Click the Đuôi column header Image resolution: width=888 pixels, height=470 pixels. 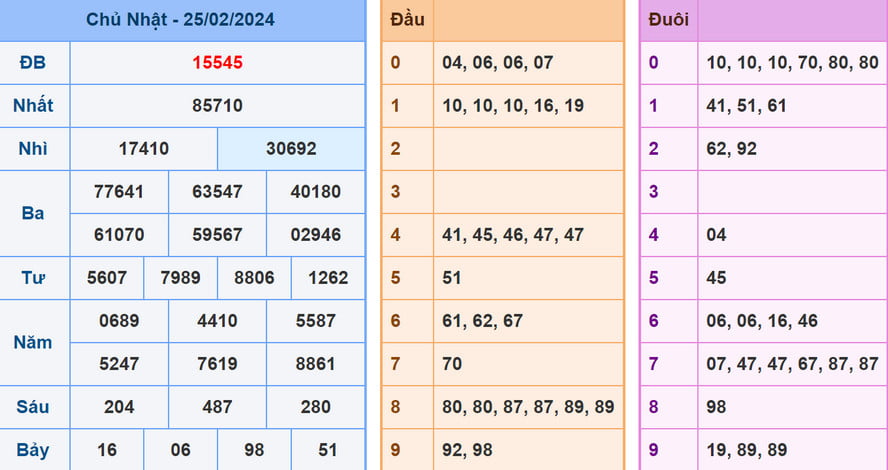click(668, 19)
